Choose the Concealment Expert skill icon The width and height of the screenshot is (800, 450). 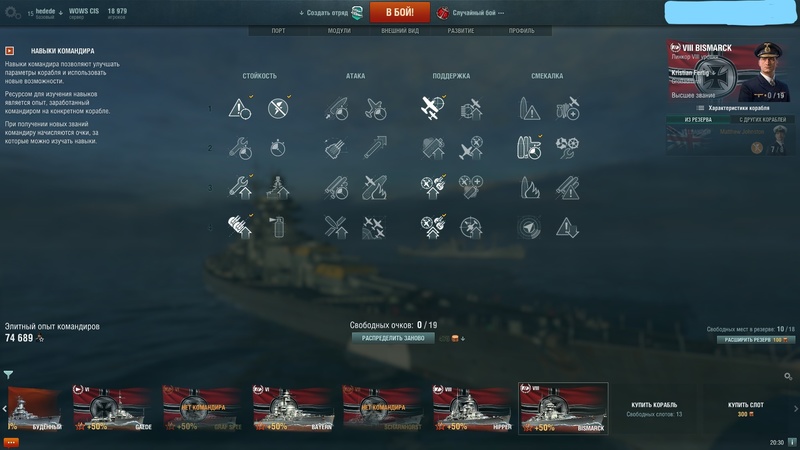pos(567,227)
